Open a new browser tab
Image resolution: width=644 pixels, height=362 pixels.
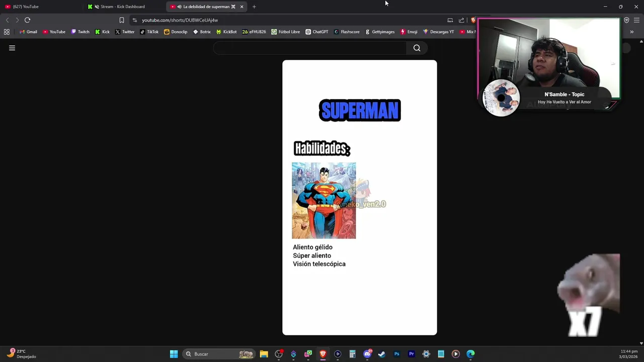[254, 7]
